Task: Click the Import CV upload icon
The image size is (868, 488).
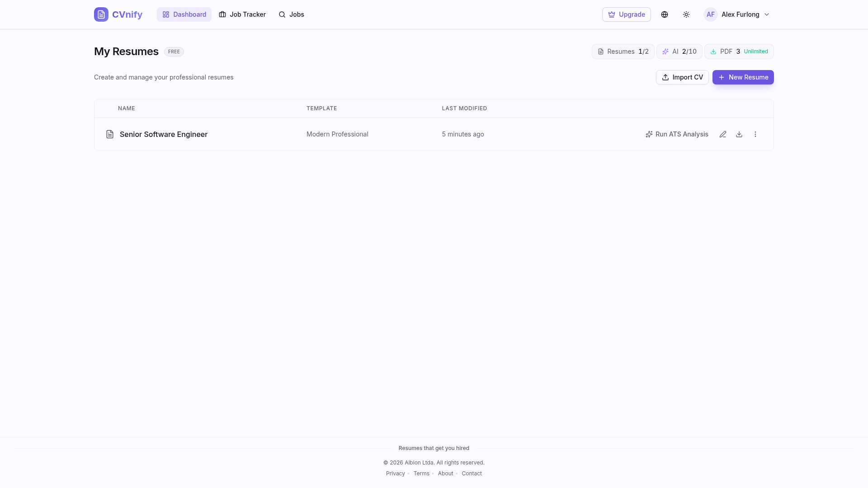Action: 665,77
